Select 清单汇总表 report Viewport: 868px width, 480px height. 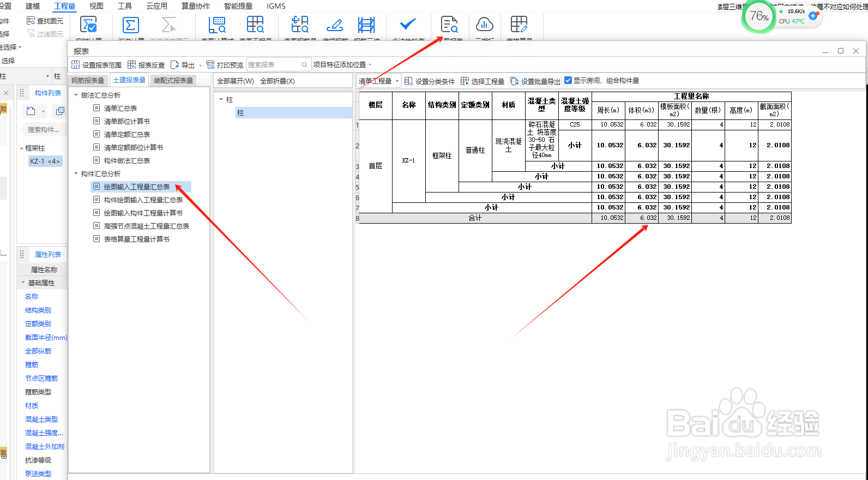pos(120,108)
